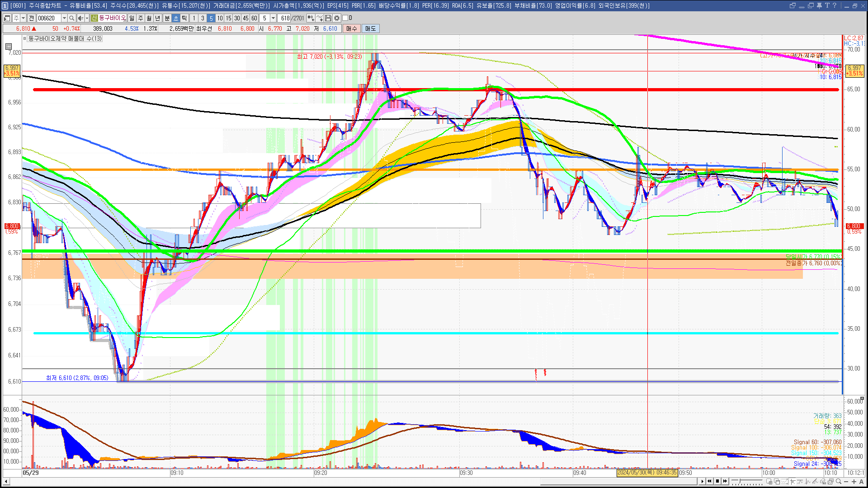Expand the interval value 5 dropdown
This screenshot has height=488, width=868.
(273, 18)
